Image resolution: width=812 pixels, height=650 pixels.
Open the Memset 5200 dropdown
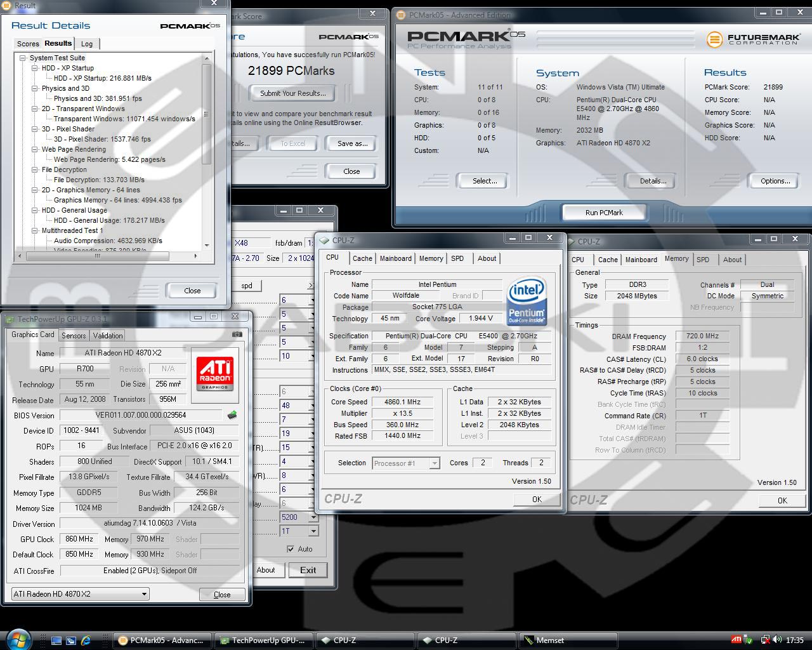(x=313, y=517)
